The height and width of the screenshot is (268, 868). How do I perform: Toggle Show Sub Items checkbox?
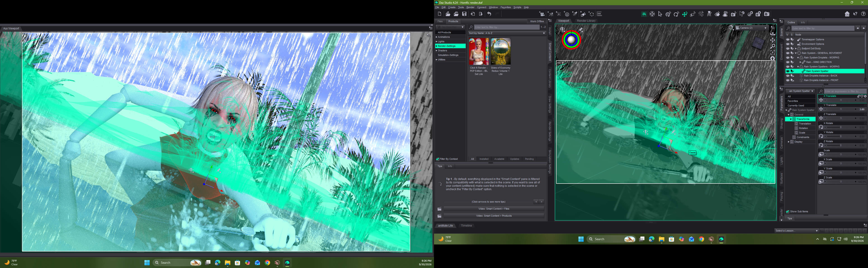coord(788,212)
